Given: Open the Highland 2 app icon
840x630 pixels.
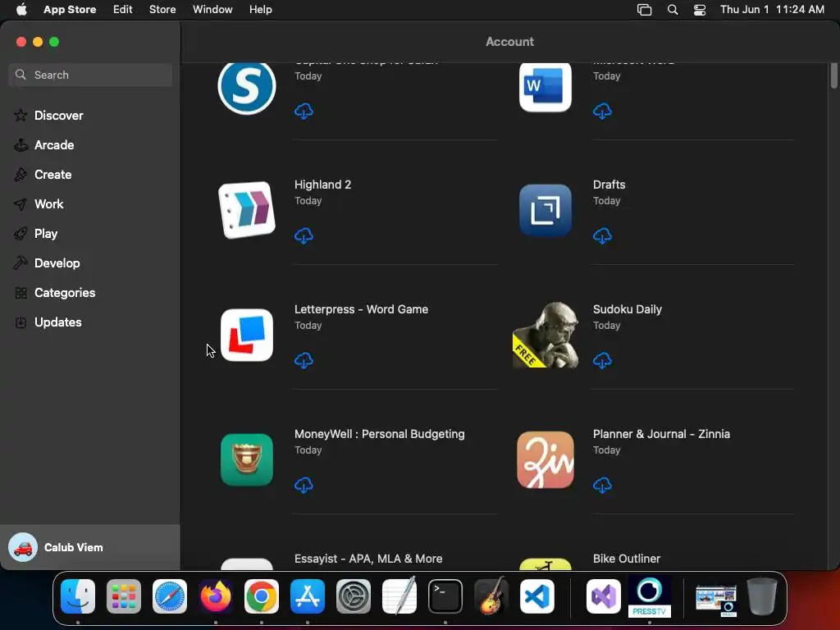Looking at the screenshot, I should 247,210.
